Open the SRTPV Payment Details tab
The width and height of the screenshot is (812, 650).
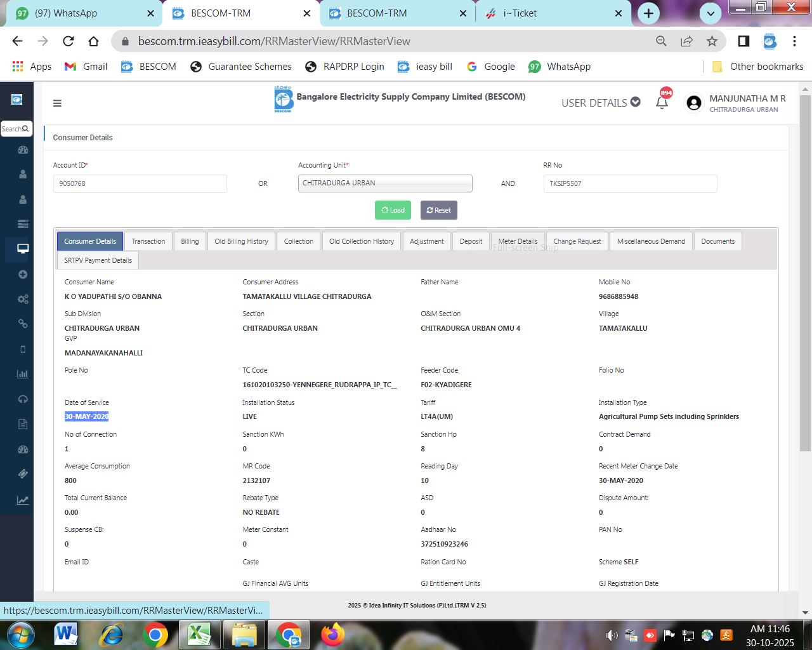point(98,260)
